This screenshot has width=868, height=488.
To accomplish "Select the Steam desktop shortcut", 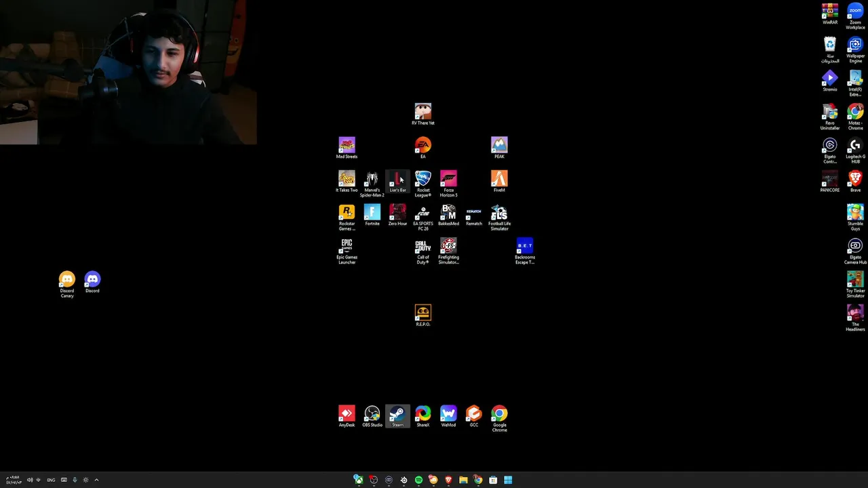I will (397, 416).
